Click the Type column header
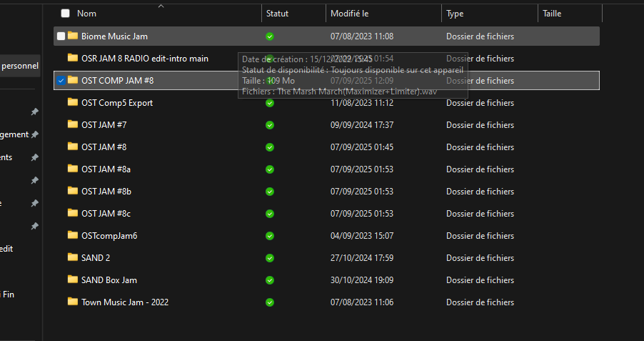This screenshot has width=644, height=341. tap(455, 14)
